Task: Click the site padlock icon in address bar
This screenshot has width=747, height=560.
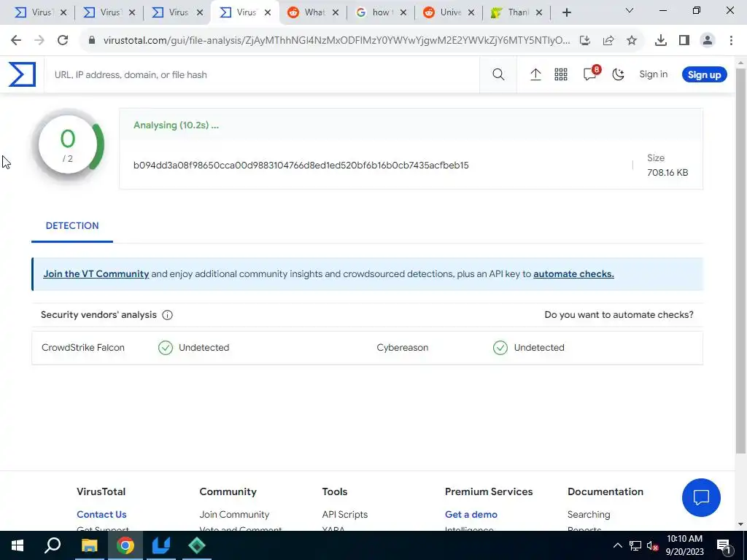Action: [x=92, y=41]
